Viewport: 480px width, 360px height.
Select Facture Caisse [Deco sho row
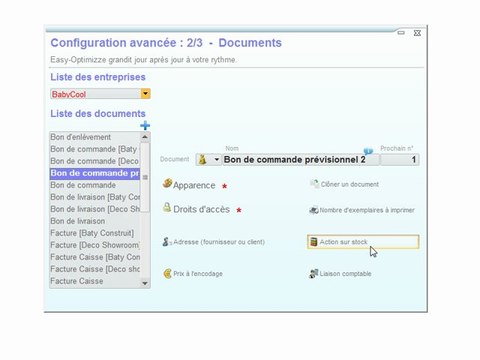(95, 269)
